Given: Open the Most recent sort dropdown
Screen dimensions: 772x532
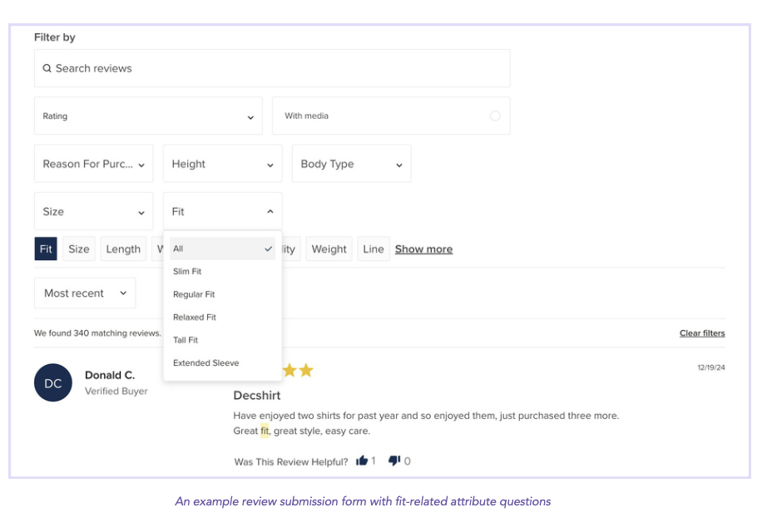Looking at the screenshot, I should pos(84,293).
